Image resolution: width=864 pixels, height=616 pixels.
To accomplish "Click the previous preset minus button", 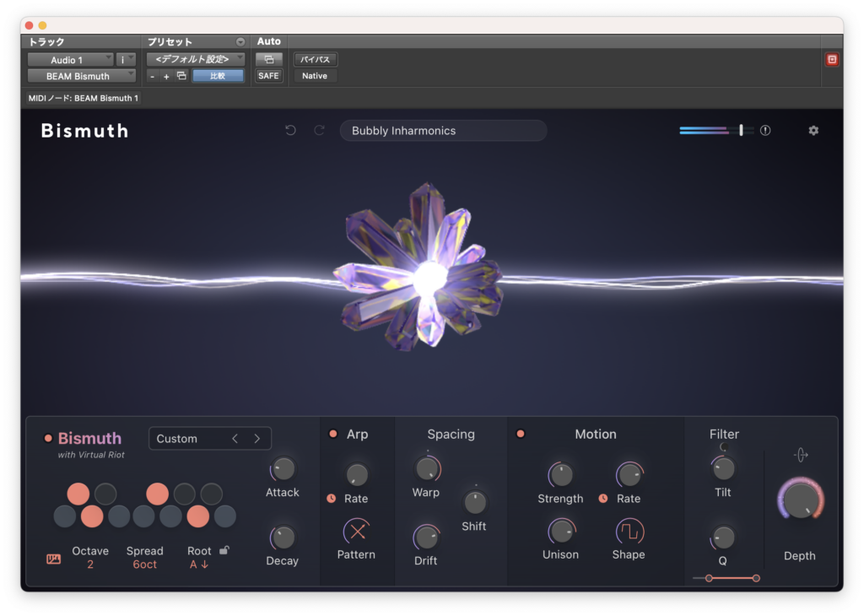I will (x=152, y=77).
